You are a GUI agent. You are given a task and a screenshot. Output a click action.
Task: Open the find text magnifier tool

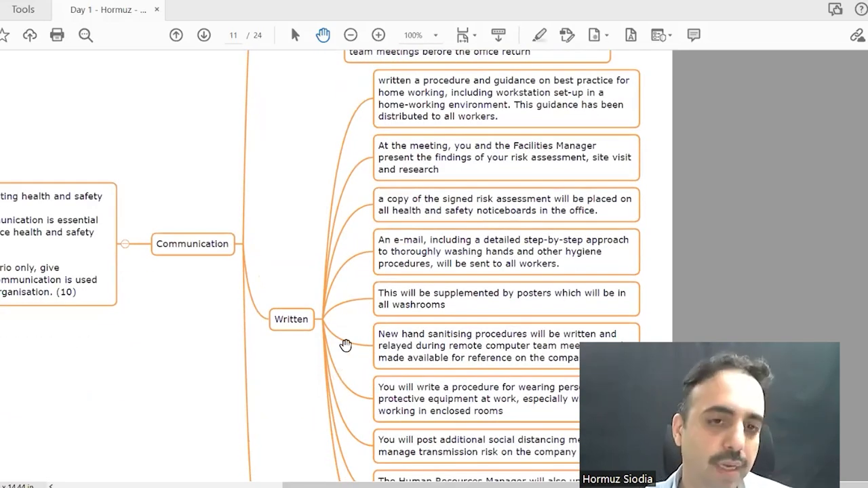85,35
